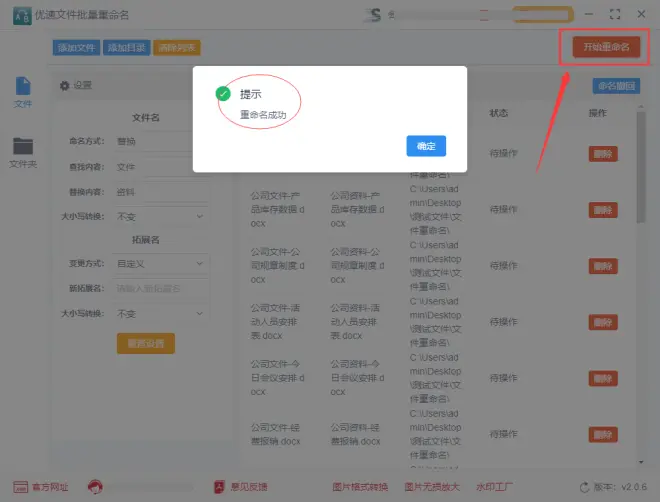Open the 命名方式 dropdown showing 替换

pos(161,141)
